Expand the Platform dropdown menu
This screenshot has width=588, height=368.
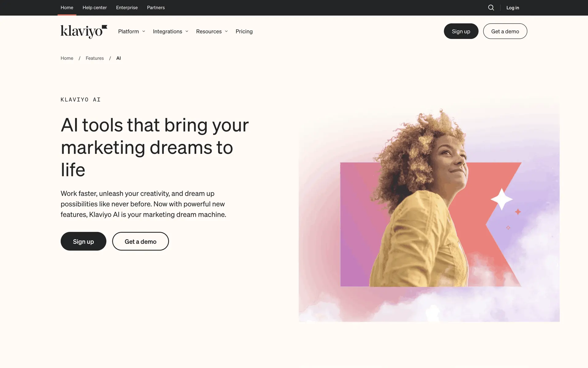pos(132,31)
